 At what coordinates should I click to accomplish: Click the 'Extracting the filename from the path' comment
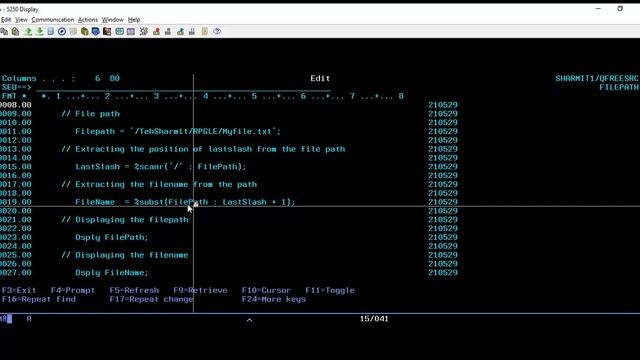(x=159, y=184)
